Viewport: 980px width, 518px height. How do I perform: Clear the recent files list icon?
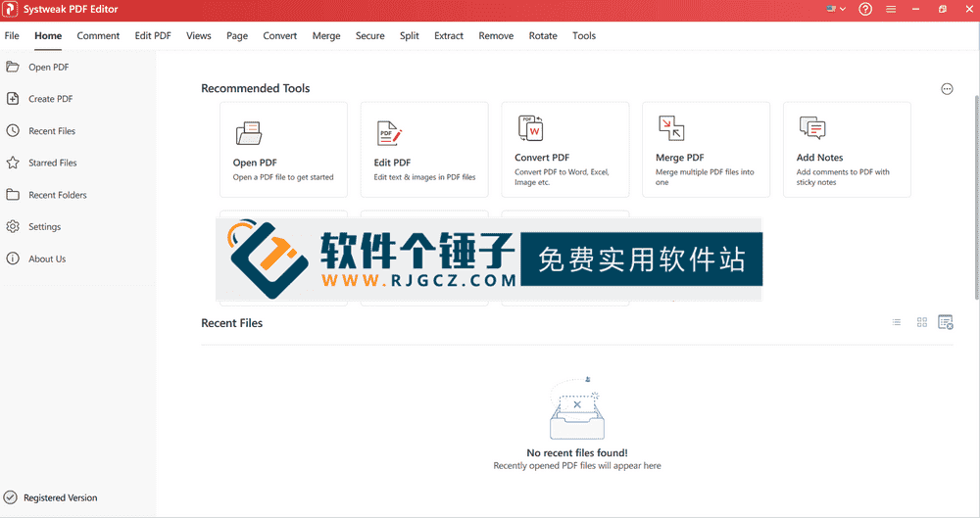946,322
